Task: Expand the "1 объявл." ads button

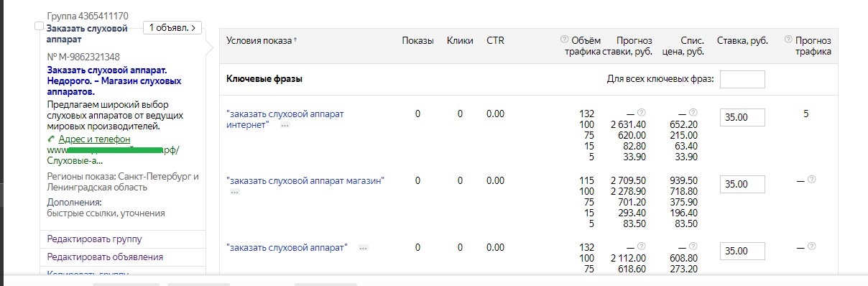Action: 172,28
